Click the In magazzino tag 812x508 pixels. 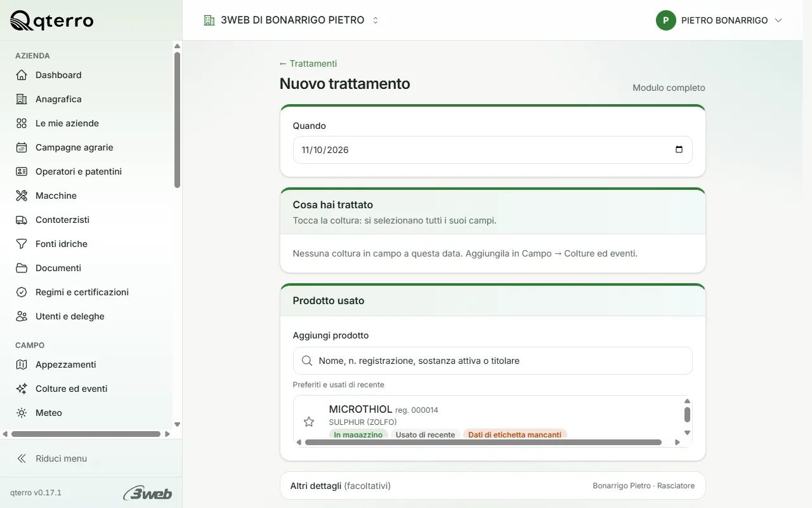click(358, 435)
